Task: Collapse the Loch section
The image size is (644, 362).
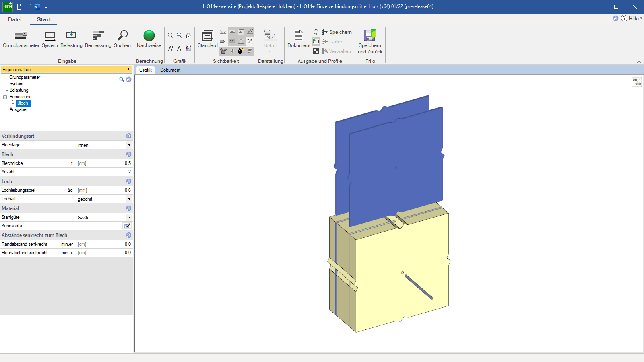Action: [129, 181]
